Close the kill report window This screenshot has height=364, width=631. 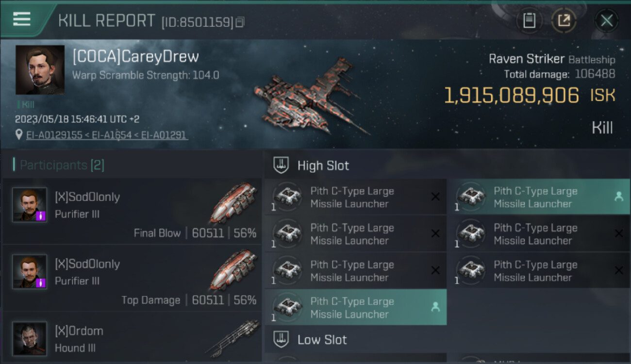[x=607, y=20]
